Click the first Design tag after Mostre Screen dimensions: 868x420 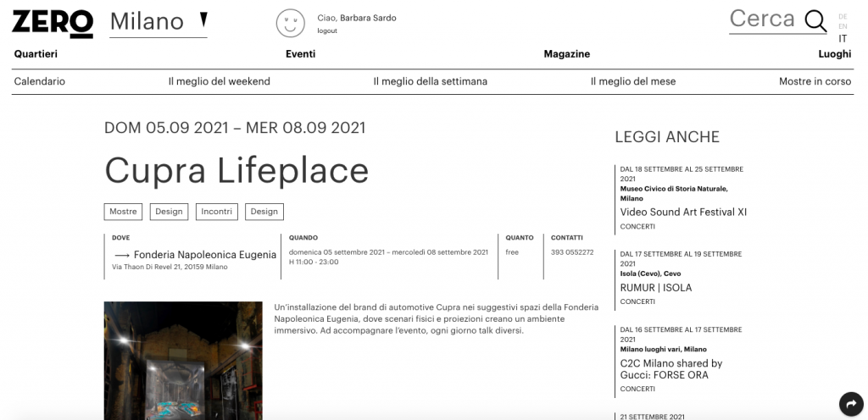(169, 212)
